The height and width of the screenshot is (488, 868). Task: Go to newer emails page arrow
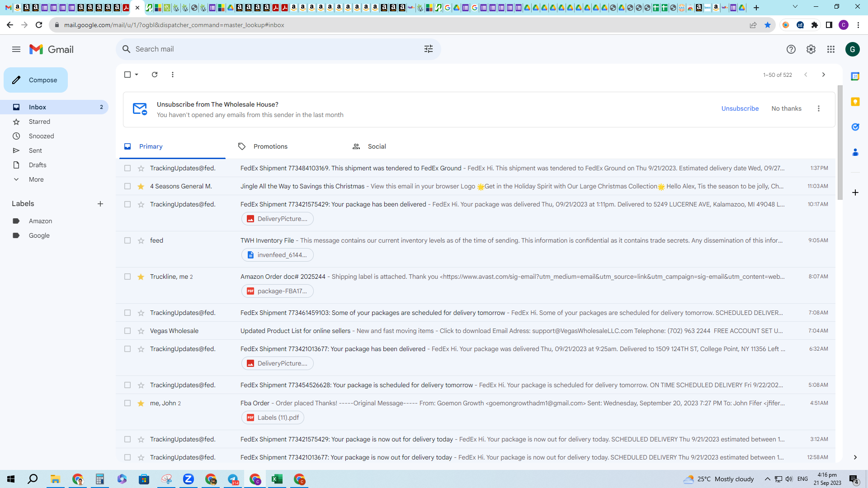[x=806, y=75]
